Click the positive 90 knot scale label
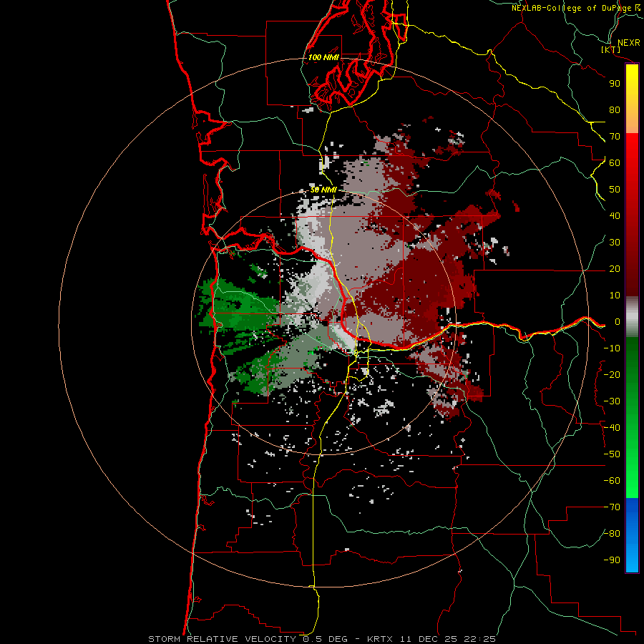This screenshot has height=644, width=644. 615,84
